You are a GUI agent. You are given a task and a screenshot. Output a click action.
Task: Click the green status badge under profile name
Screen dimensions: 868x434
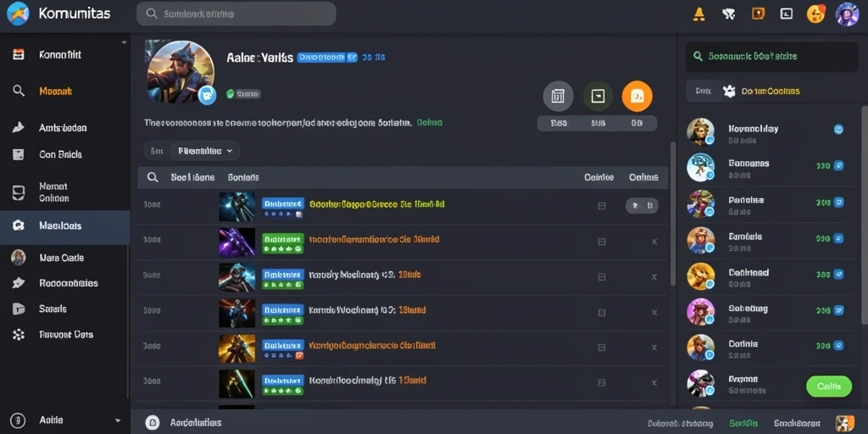coord(243,94)
